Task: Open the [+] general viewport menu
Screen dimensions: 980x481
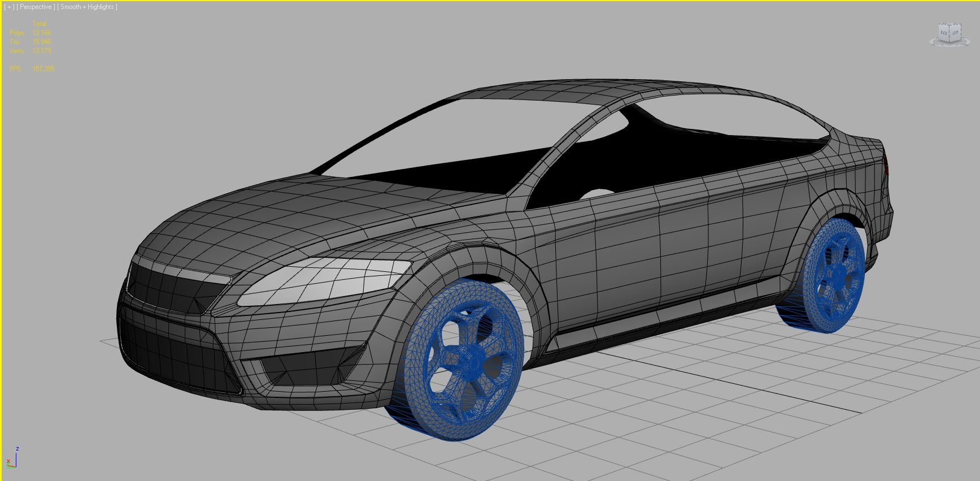Action: [x=9, y=7]
